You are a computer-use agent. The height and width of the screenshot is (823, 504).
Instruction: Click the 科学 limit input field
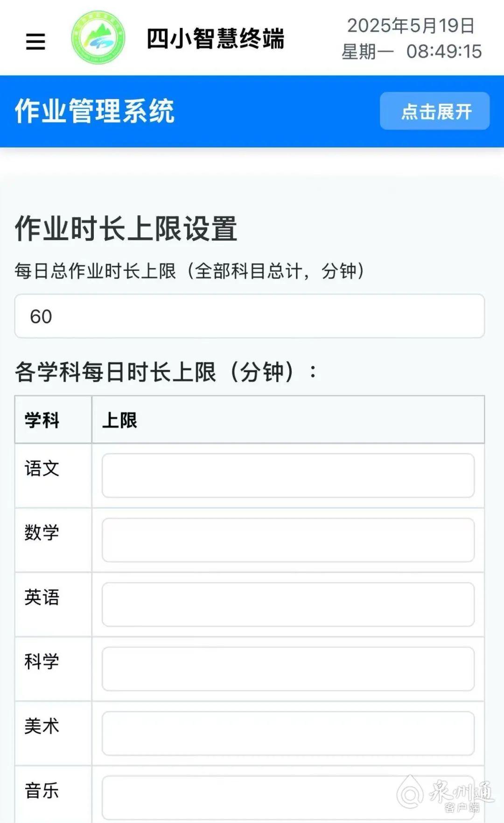(288, 668)
